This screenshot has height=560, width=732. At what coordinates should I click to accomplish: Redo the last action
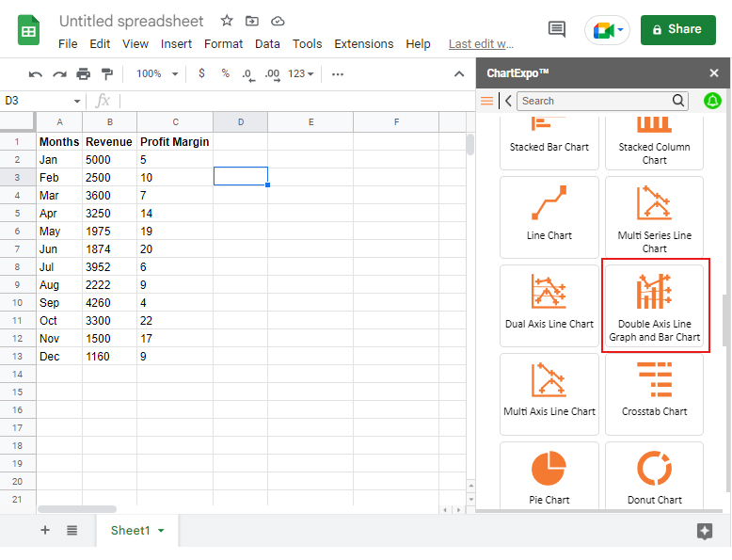pos(59,73)
